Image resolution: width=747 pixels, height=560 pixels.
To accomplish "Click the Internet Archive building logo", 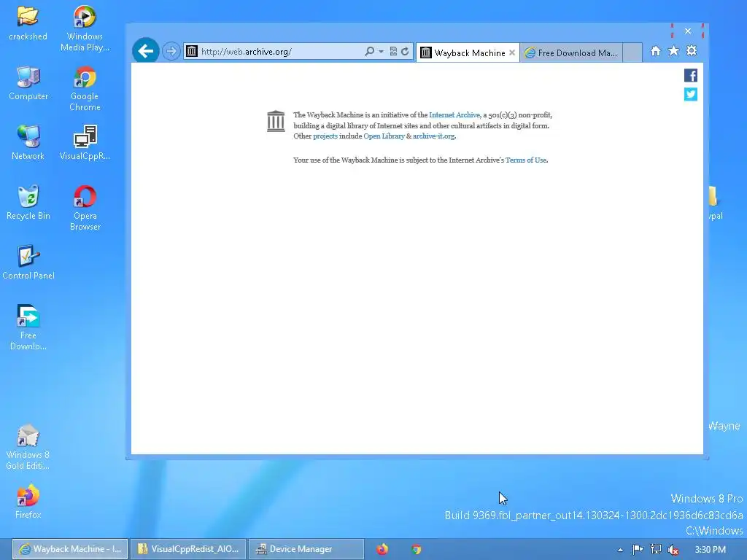I will [276, 122].
